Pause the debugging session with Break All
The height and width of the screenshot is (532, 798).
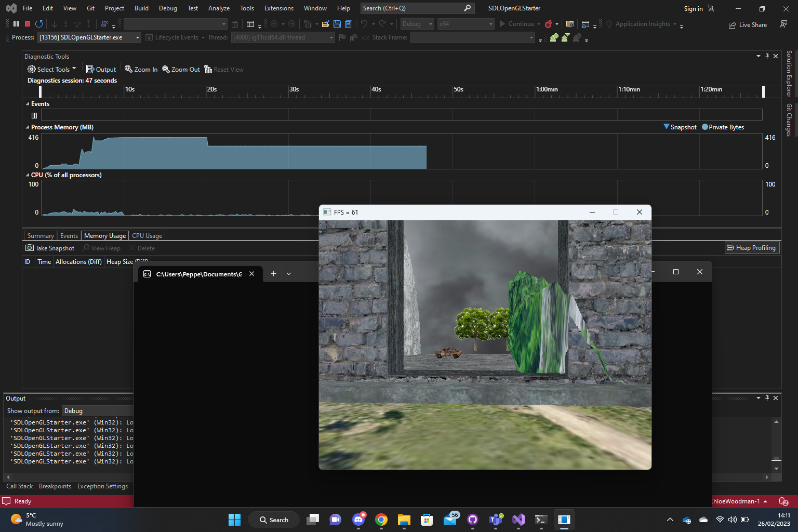pyautogui.click(x=16, y=24)
